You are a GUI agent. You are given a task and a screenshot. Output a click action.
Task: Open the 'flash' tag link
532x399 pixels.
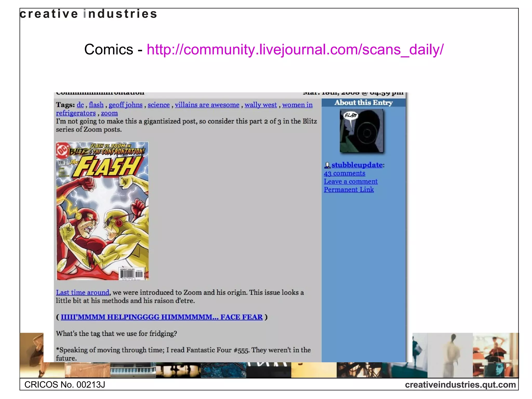click(x=96, y=105)
